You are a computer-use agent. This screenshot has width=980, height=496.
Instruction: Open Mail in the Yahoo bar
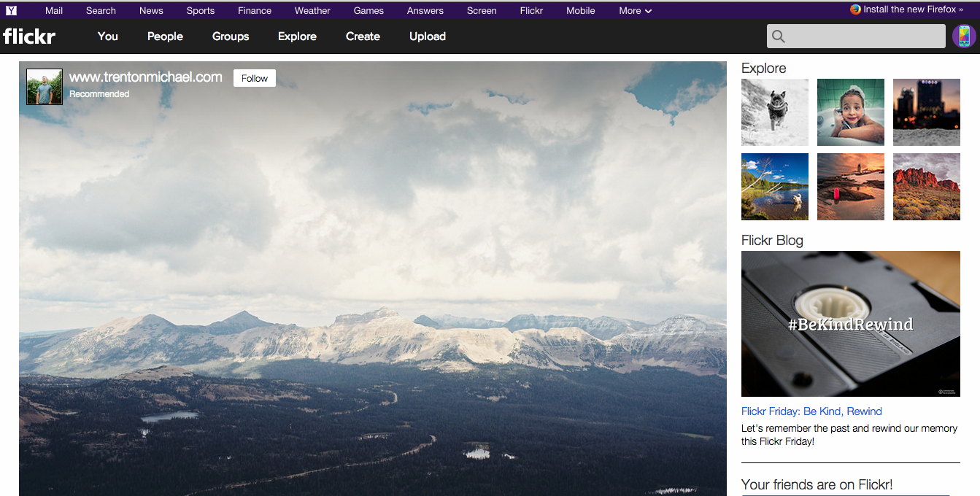point(54,11)
